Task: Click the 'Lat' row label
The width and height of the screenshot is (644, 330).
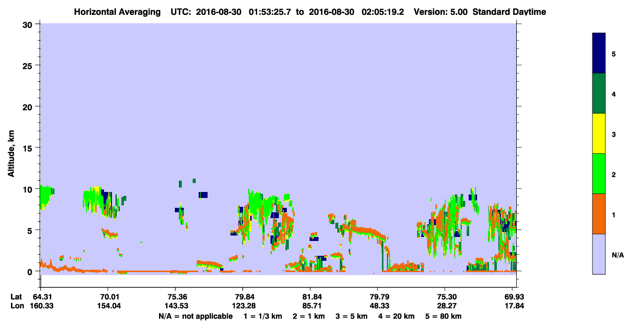Action: click(16, 297)
